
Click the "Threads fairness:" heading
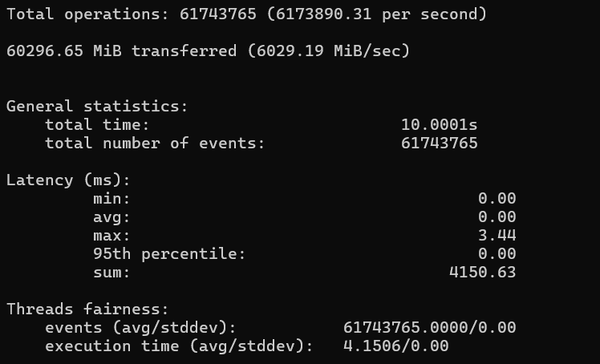pos(87,309)
